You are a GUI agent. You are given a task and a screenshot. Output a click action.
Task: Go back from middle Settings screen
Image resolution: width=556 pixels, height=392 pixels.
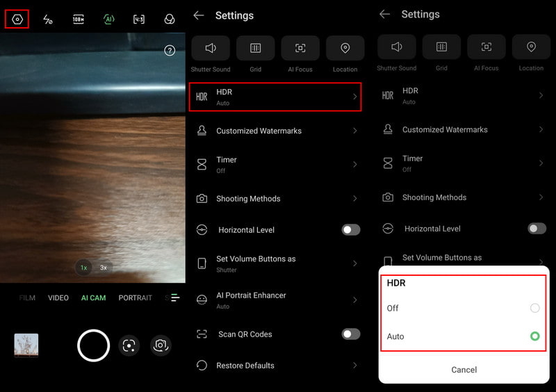click(x=199, y=15)
